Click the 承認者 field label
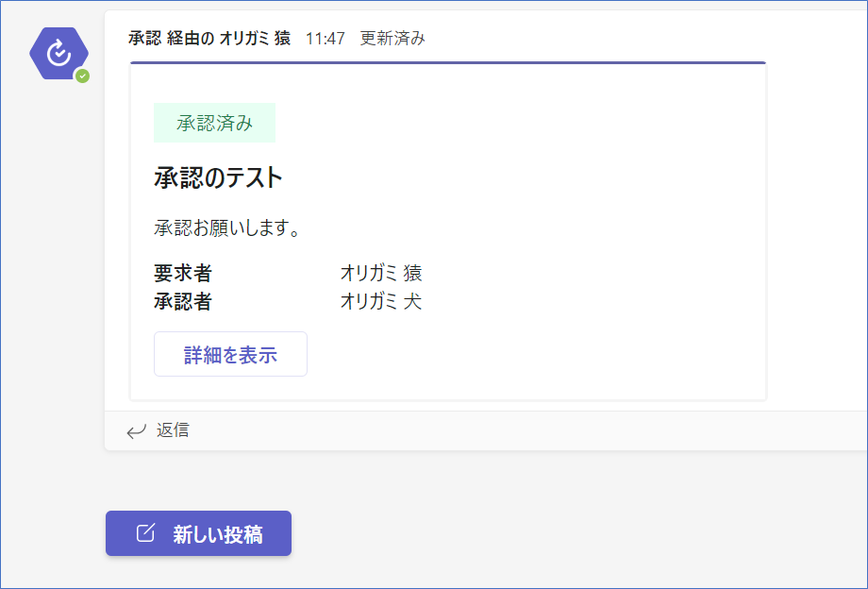The height and width of the screenshot is (589, 868). [183, 302]
